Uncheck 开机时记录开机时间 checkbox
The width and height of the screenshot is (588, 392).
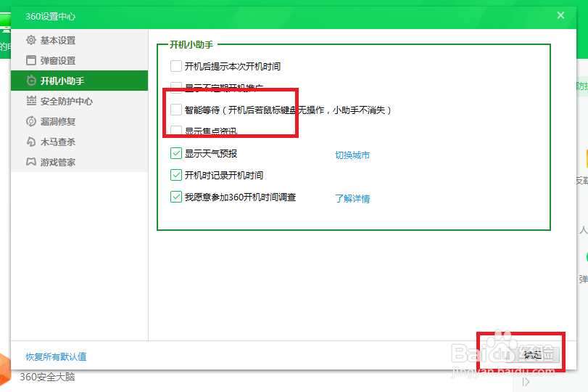pos(176,175)
